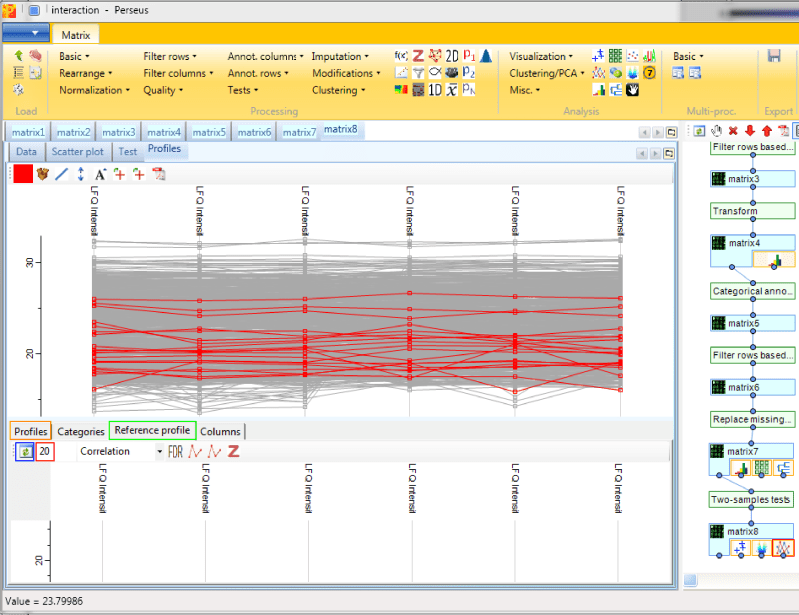Click the font size A icon
The width and height of the screenshot is (799, 615).
[100, 174]
